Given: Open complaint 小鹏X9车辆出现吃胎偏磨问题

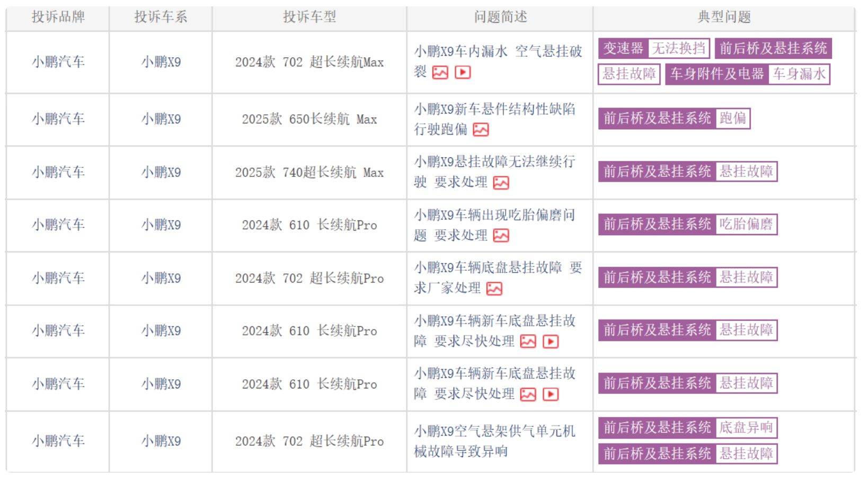Looking at the screenshot, I should (494, 225).
